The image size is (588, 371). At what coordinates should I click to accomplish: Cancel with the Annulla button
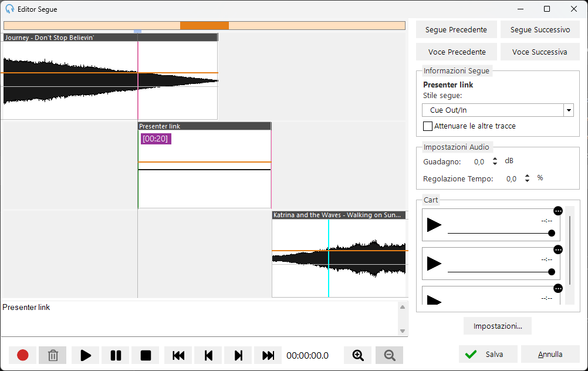coord(550,355)
